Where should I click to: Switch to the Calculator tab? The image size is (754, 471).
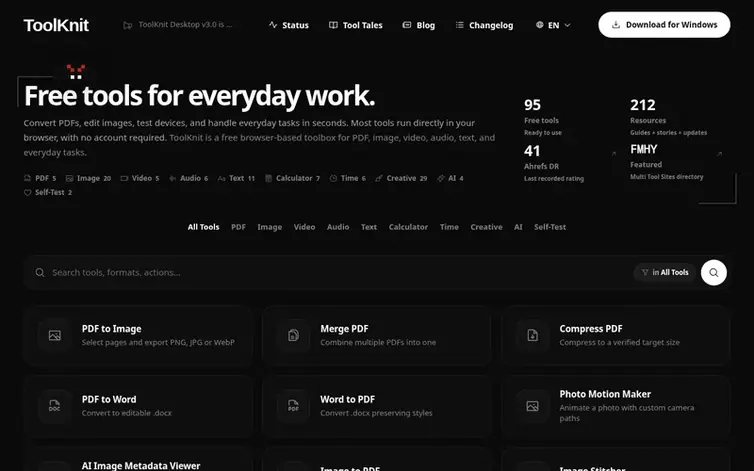tap(408, 227)
